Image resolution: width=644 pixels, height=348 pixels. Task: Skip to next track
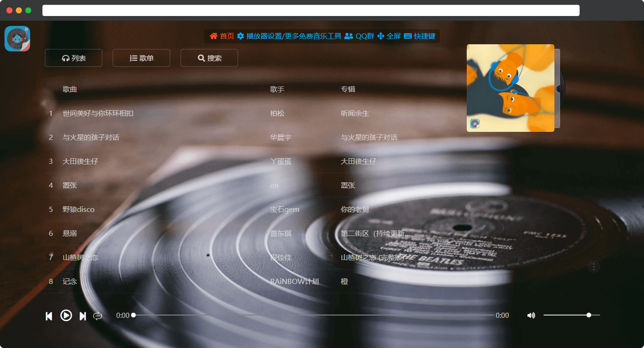[x=83, y=316]
